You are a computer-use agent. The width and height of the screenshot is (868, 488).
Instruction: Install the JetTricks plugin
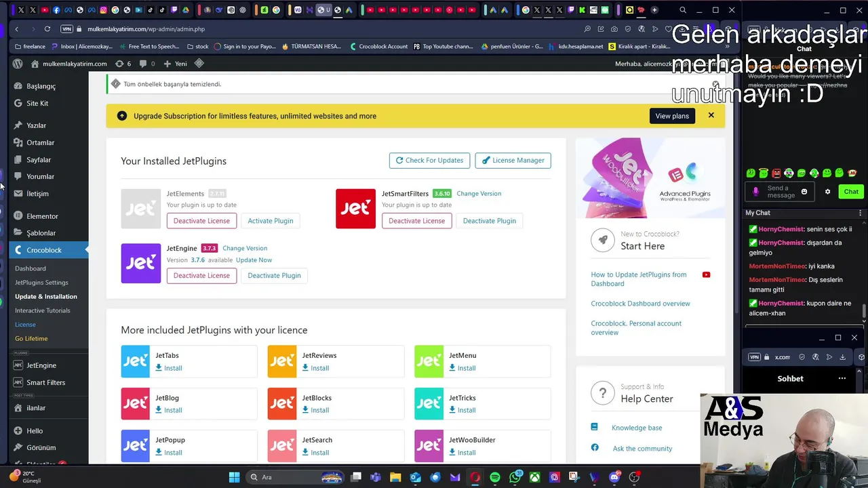(x=462, y=410)
